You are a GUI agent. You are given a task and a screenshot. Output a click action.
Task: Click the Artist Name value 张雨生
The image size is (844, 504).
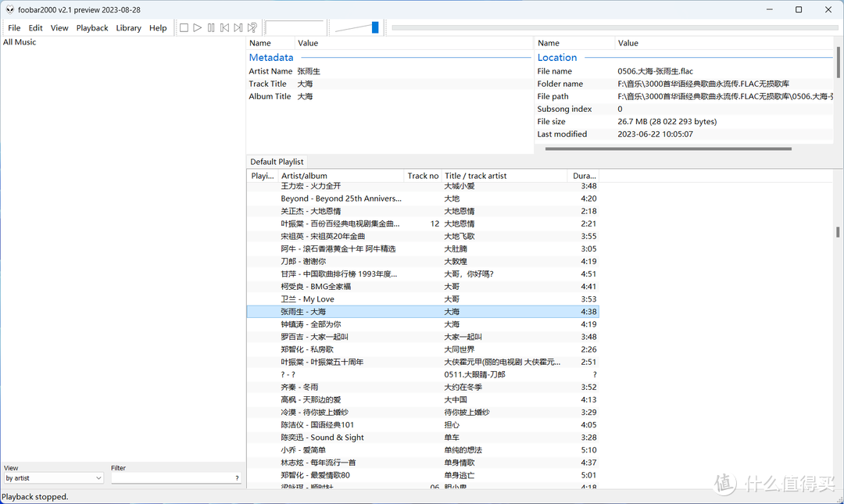[309, 71]
